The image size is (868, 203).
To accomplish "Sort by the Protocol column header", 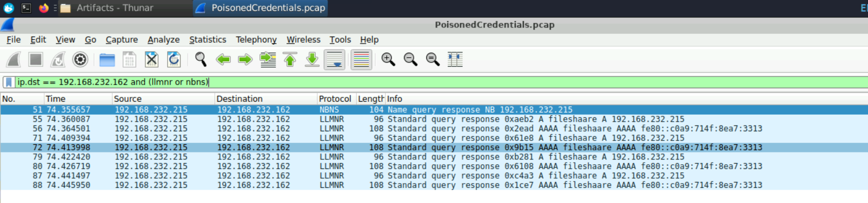I will (336, 99).
